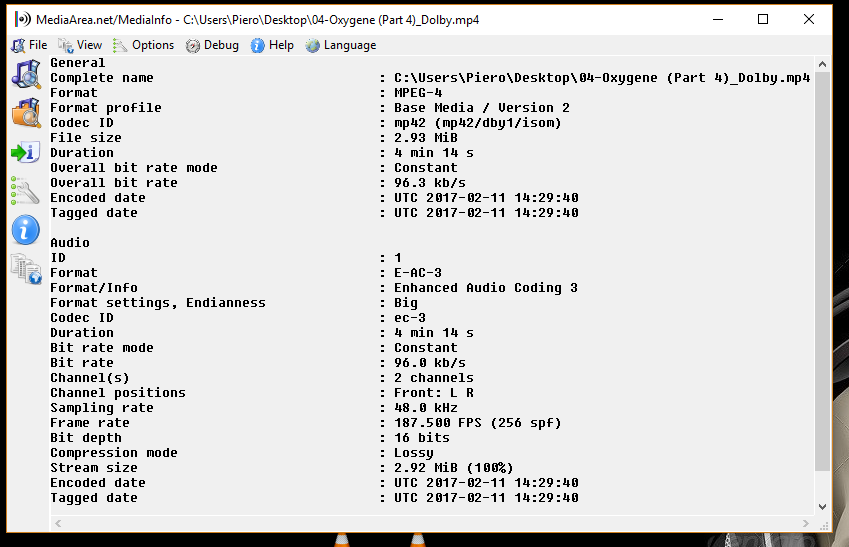849x547 pixels.
Task: Click the globe icon beside Language
Action: tap(312, 45)
